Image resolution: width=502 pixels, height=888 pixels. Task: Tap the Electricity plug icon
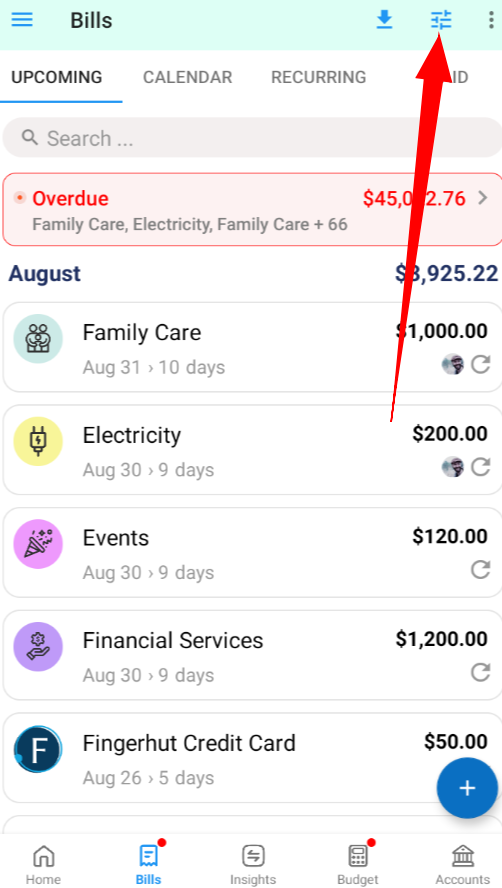[38, 441]
